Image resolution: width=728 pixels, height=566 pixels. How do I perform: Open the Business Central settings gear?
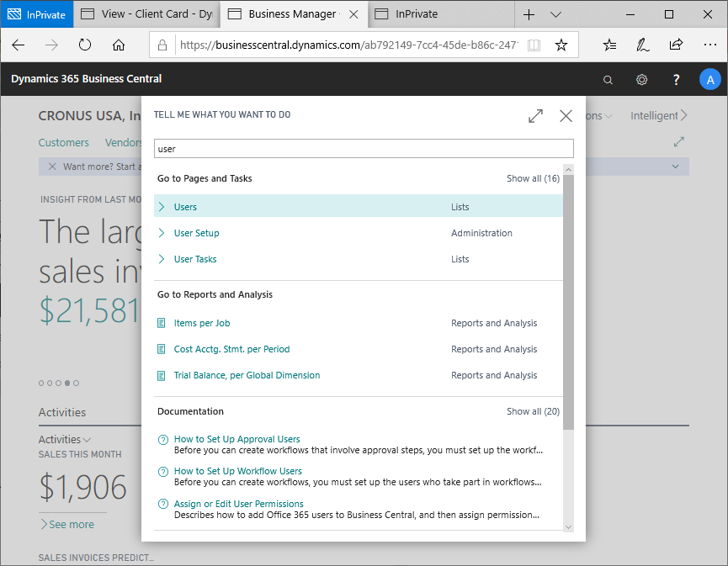pyautogui.click(x=641, y=80)
